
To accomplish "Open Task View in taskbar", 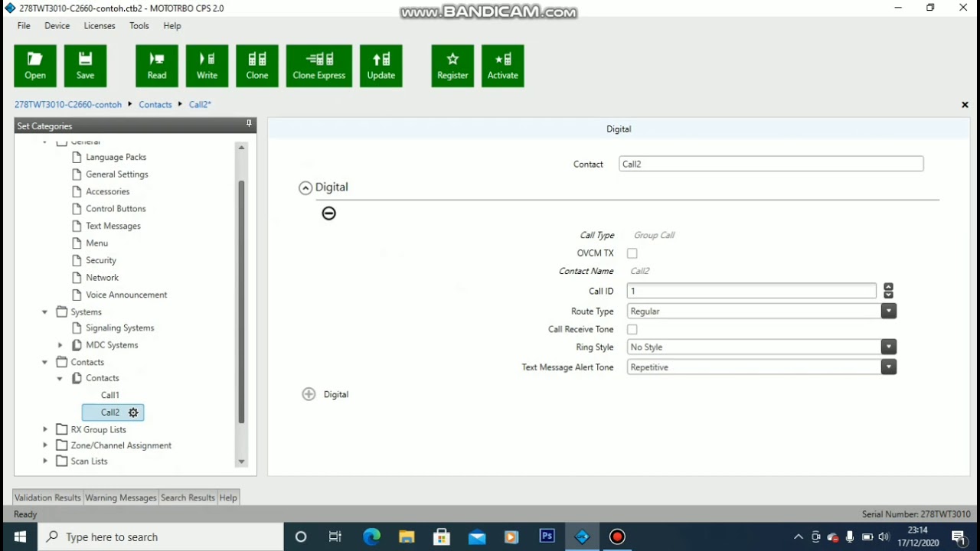I will point(335,536).
